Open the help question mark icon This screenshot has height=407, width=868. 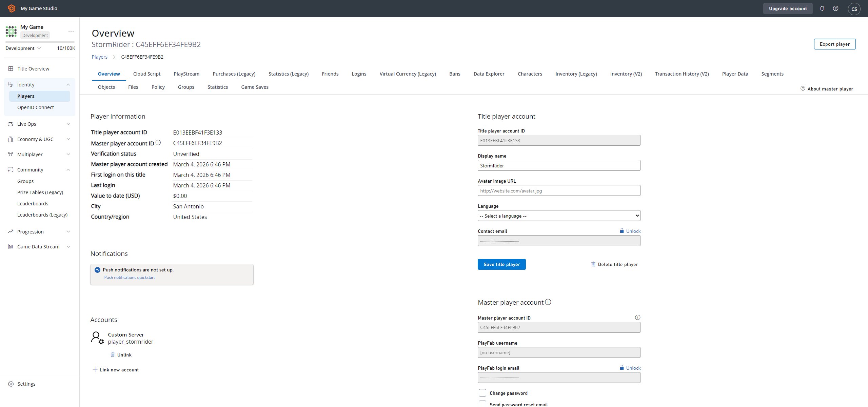pyautogui.click(x=836, y=8)
